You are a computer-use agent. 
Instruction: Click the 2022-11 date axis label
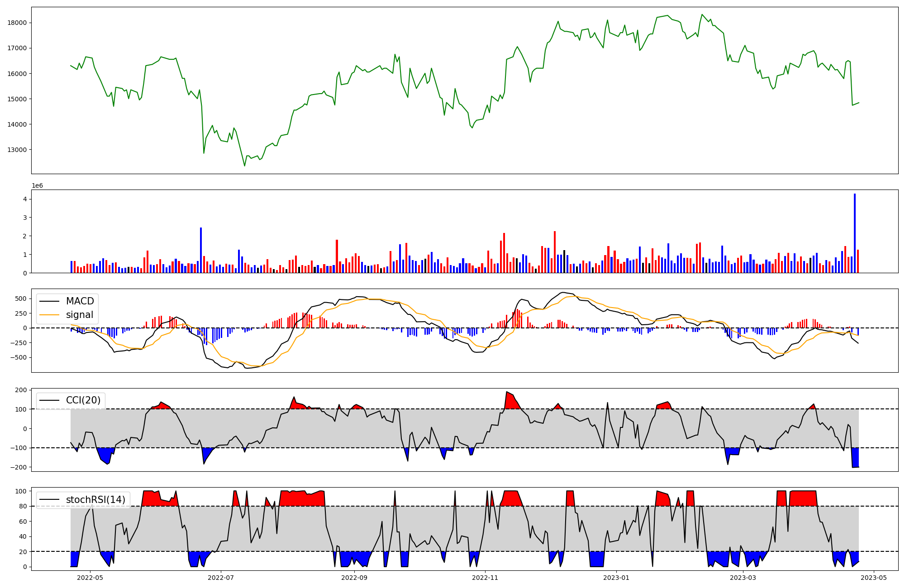point(486,578)
